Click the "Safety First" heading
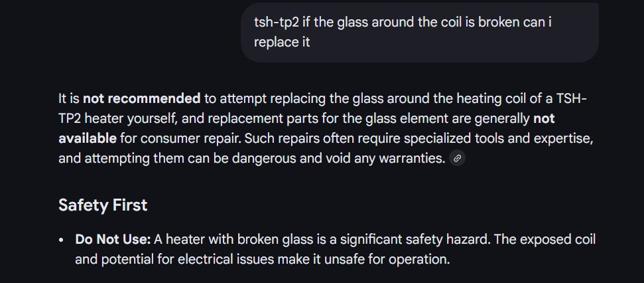 (103, 205)
